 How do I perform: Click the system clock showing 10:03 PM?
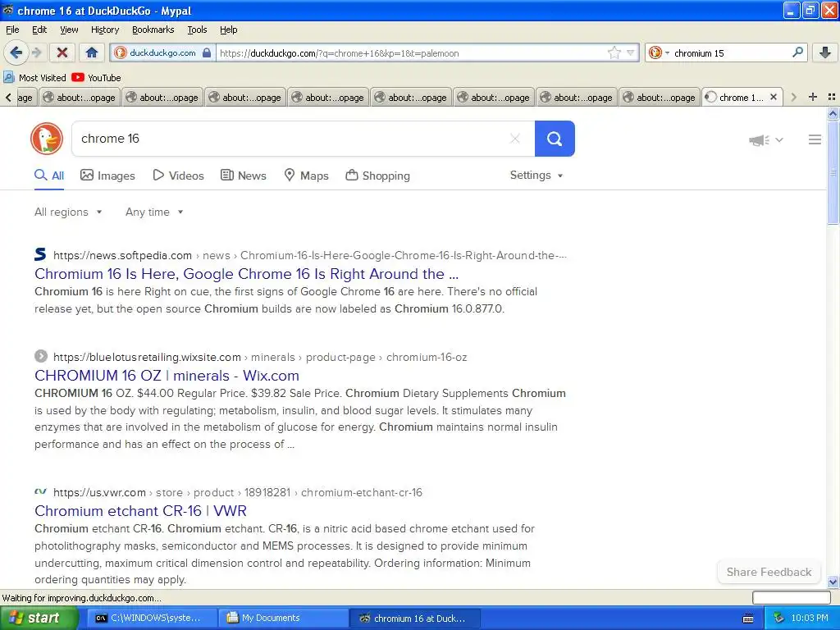tap(810, 618)
